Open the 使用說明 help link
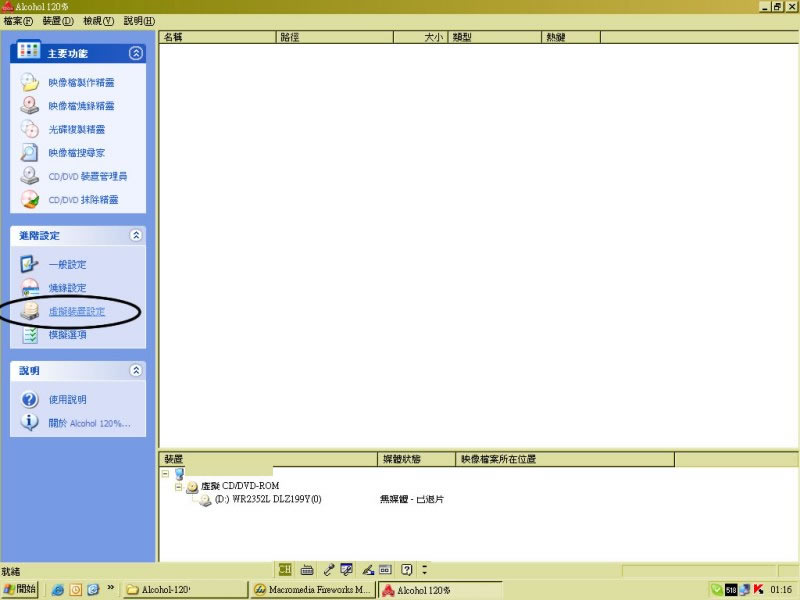The image size is (800, 600). coord(67,399)
